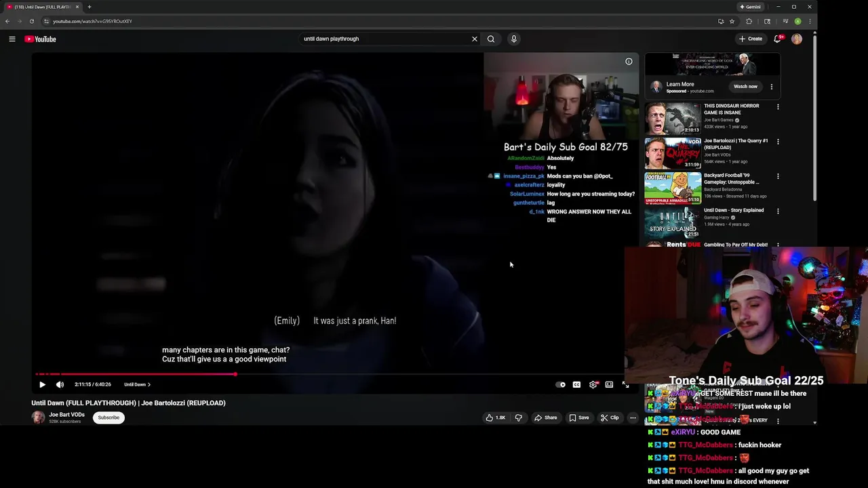The height and width of the screenshot is (488, 868).
Task: Create a clip with the Clip button
Action: pos(610,418)
